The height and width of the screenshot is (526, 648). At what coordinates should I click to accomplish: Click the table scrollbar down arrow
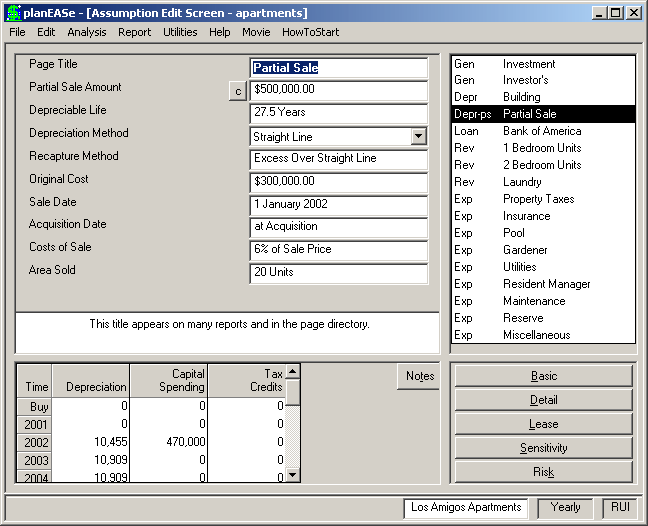pos(293,475)
